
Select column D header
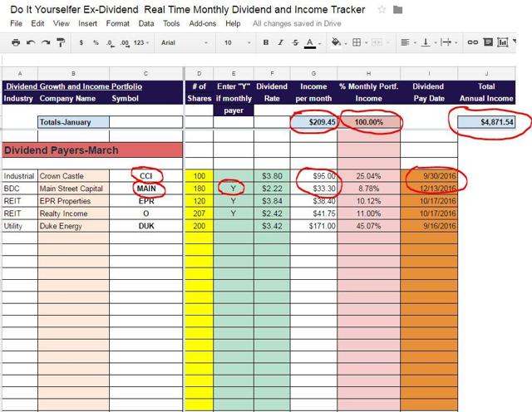(199, 73)
